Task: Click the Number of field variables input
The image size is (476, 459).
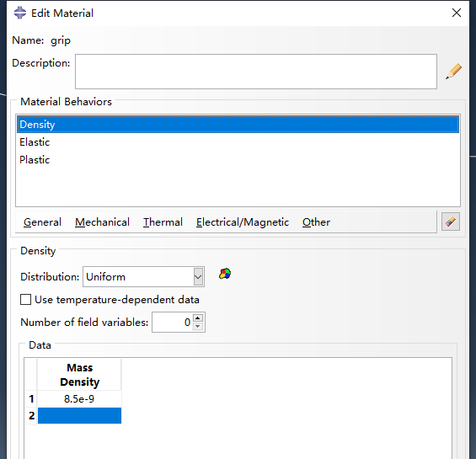Action: [172, 322]
